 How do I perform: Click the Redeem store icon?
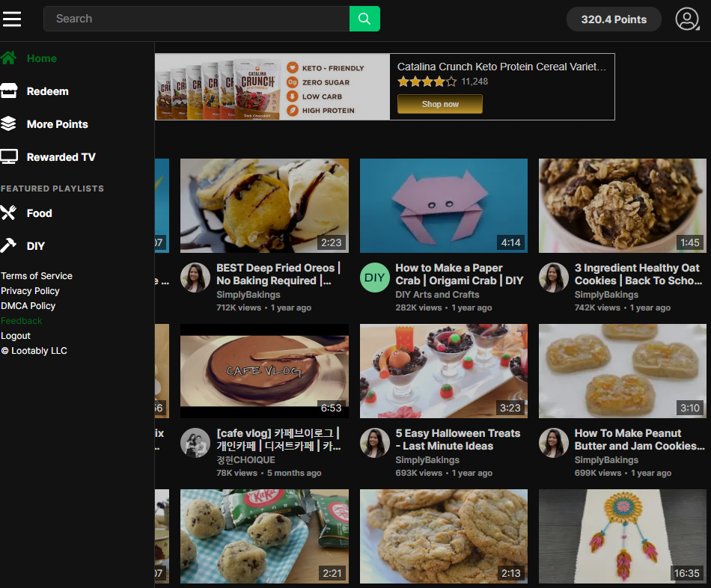tap(8, 91)
